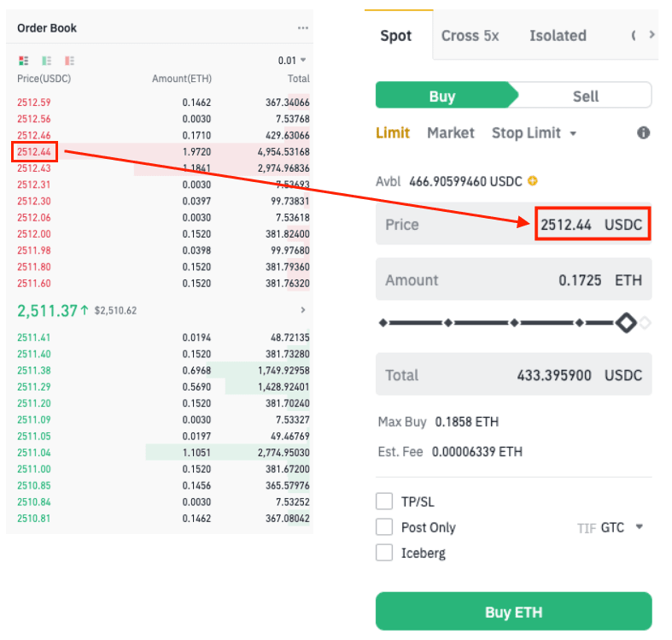The image size is (672, 640).
Task: Click yellow plus icon to deposit USDC
Action: 533,181
